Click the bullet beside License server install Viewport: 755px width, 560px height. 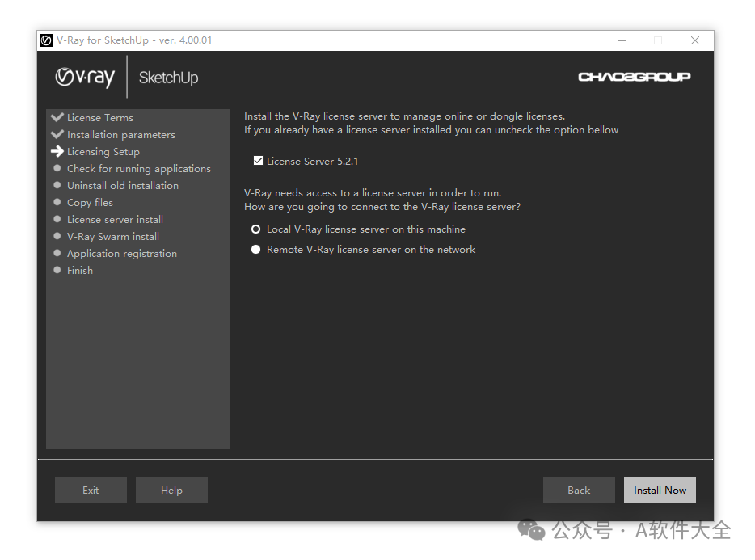(57, 219)
